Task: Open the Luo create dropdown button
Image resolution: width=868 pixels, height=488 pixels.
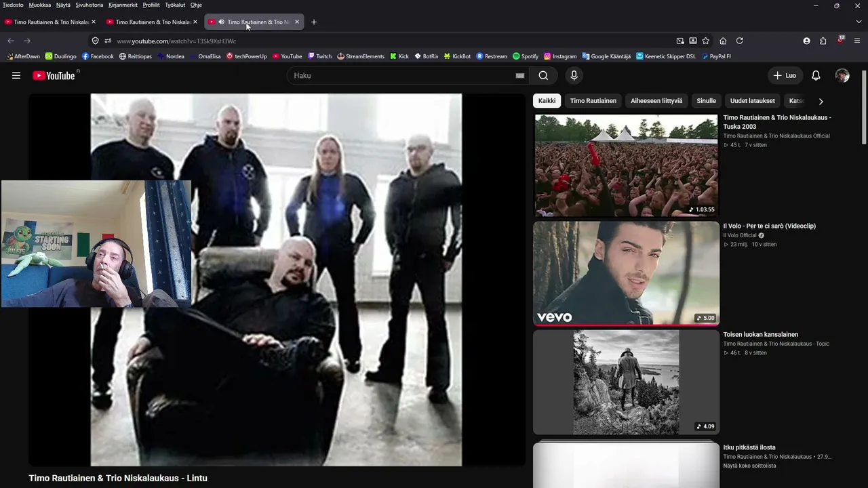Action: 785,75
